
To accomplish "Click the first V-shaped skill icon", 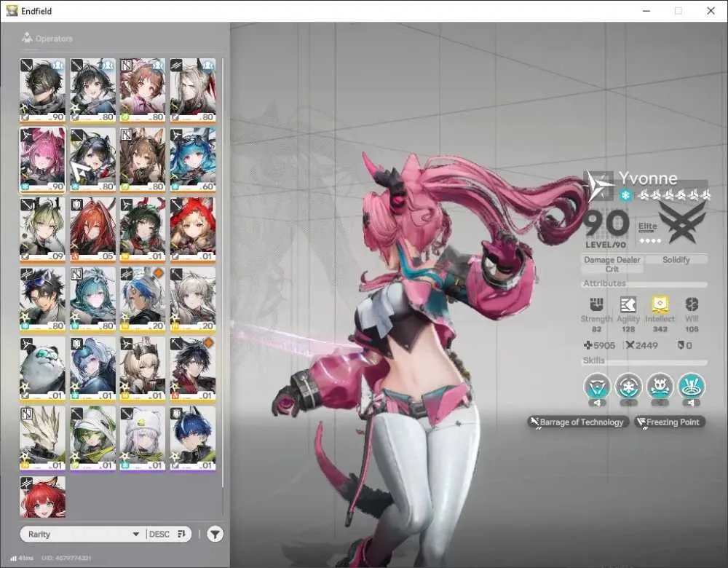I will [x=597, y=386].
